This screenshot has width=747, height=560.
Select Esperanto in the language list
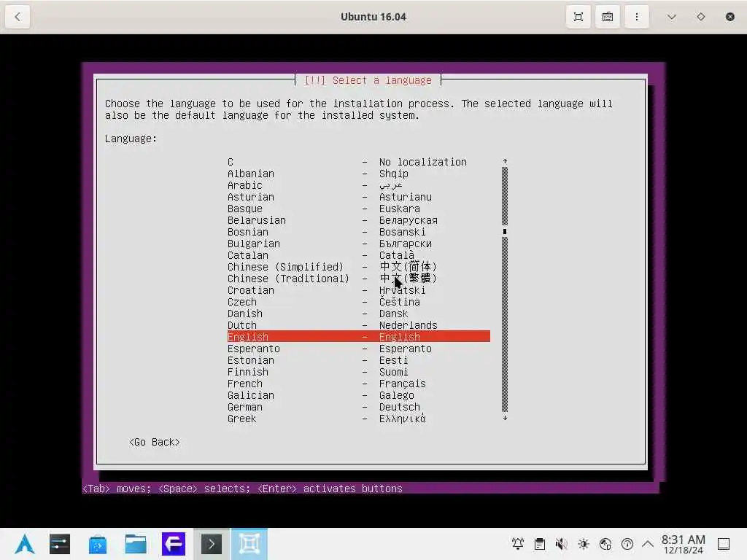[358, 349]
